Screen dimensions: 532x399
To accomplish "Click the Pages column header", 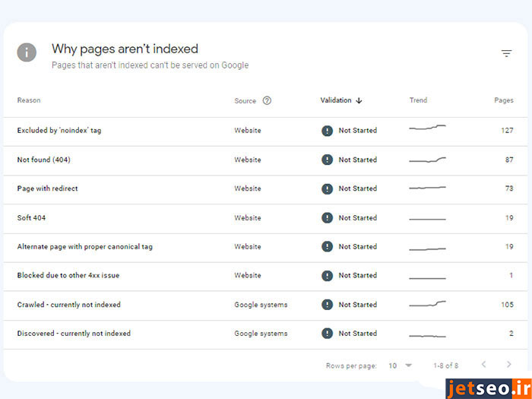I will 503,100.
